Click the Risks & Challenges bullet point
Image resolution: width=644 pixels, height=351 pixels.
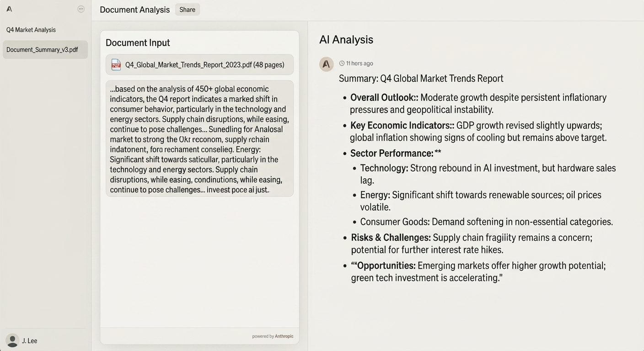472,244
